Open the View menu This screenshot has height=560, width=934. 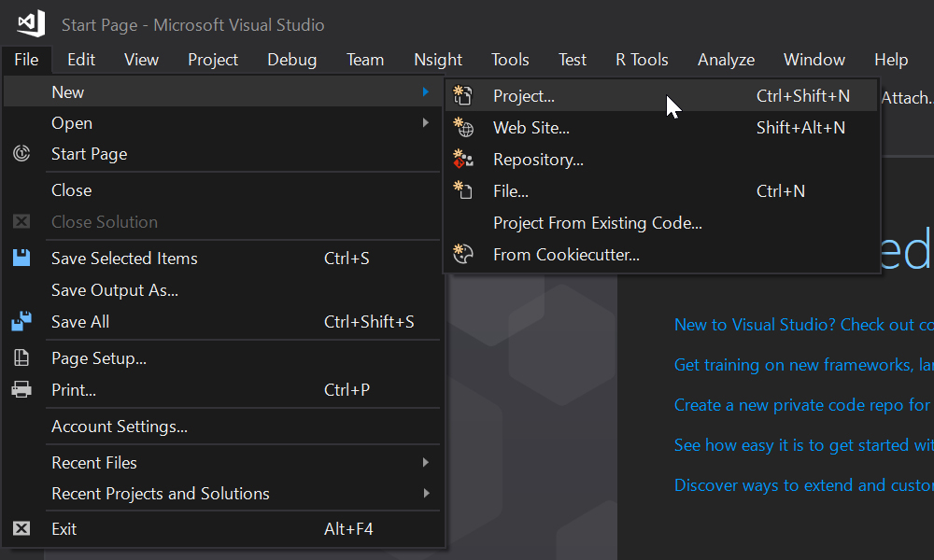pos(141,60)
